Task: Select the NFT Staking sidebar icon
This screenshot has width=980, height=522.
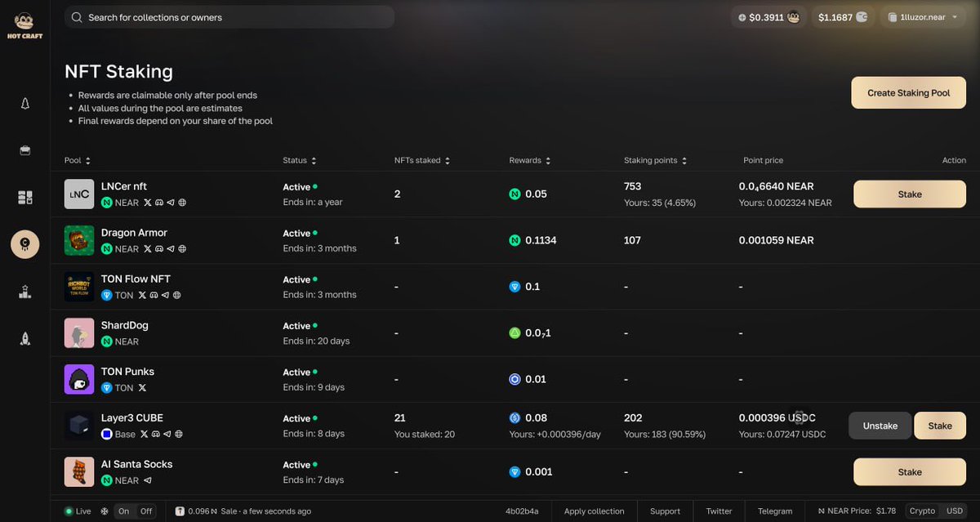Action: [25, 244]
